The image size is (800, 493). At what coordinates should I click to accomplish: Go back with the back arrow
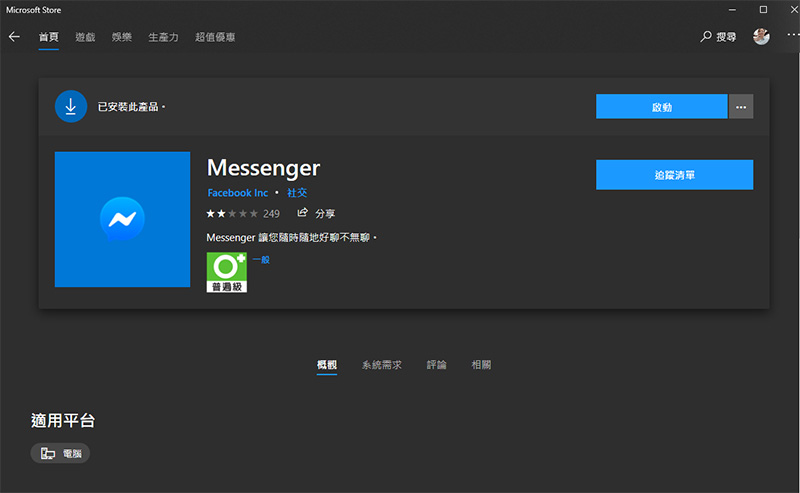[x=14, y=37]
